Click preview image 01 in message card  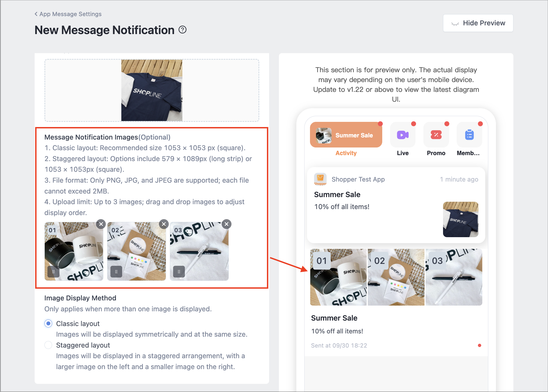[x=338, y=277]
